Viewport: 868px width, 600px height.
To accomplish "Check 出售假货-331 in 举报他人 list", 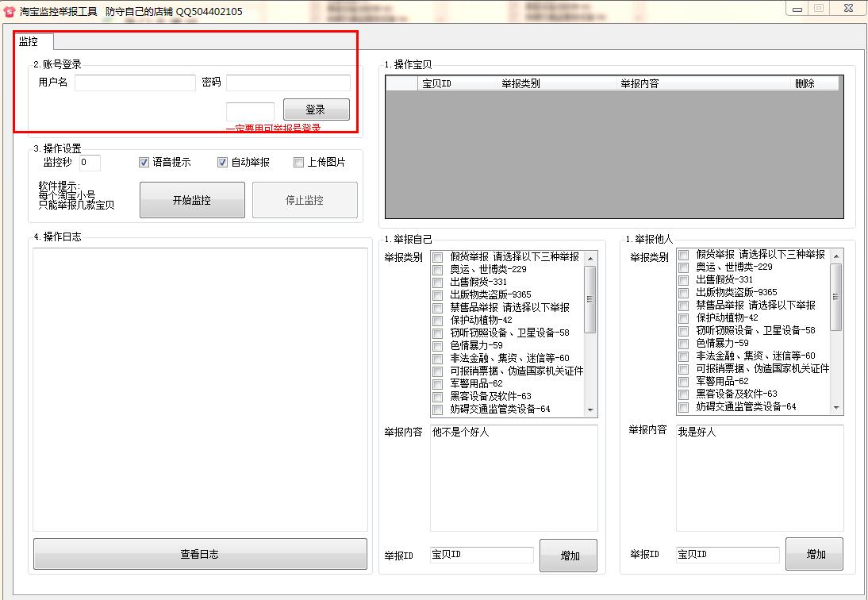I will tap(684, 281).
